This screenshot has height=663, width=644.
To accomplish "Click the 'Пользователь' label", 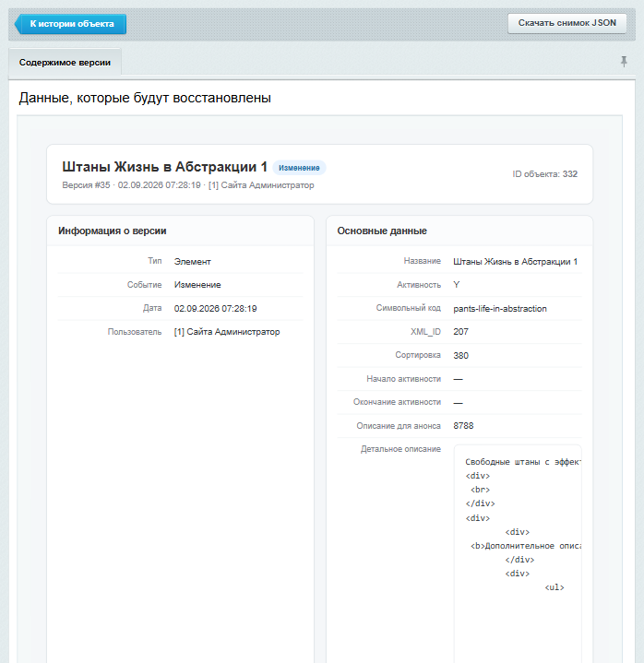I will tap(135, 332).
